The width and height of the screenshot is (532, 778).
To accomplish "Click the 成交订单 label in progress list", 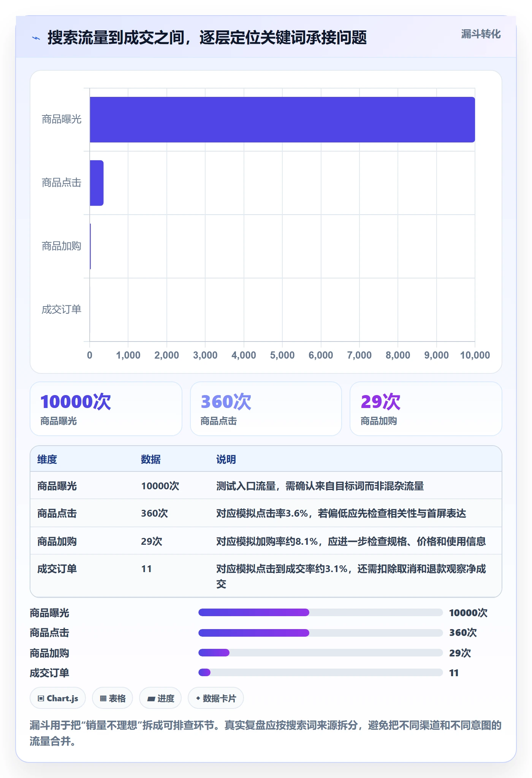I will tap(49, 673).
